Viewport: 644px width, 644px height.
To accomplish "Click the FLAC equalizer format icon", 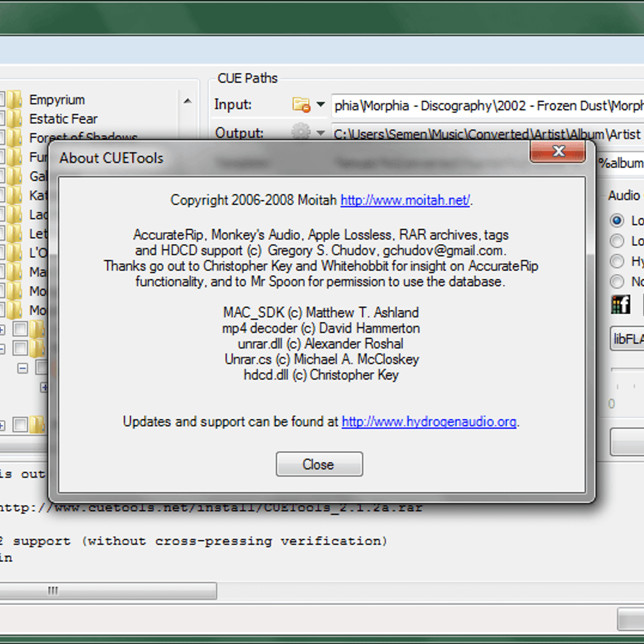I will click(620, 305).
